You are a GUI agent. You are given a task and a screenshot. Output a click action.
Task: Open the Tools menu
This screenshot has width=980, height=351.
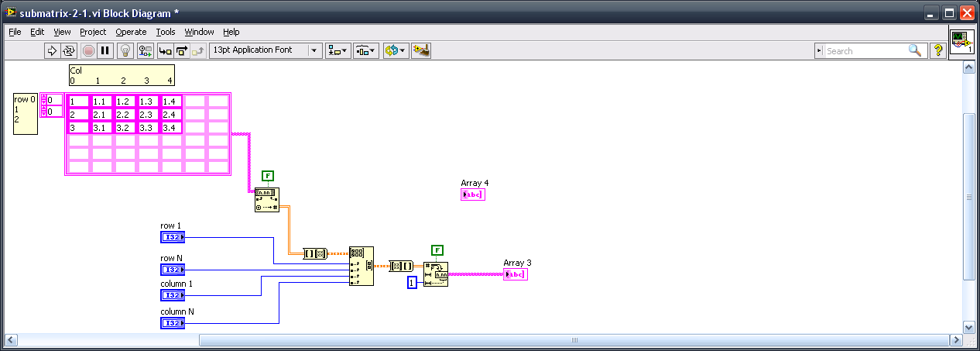tap(166, 32)
